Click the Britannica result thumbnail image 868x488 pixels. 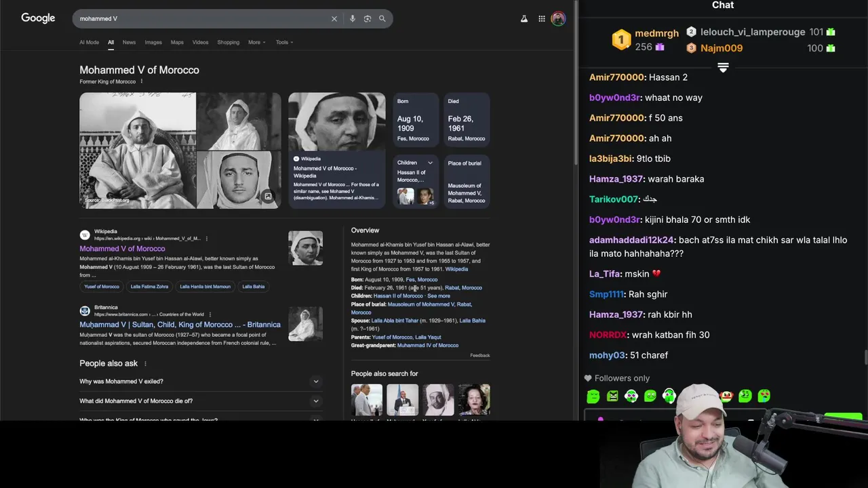(x=305, y=324)
